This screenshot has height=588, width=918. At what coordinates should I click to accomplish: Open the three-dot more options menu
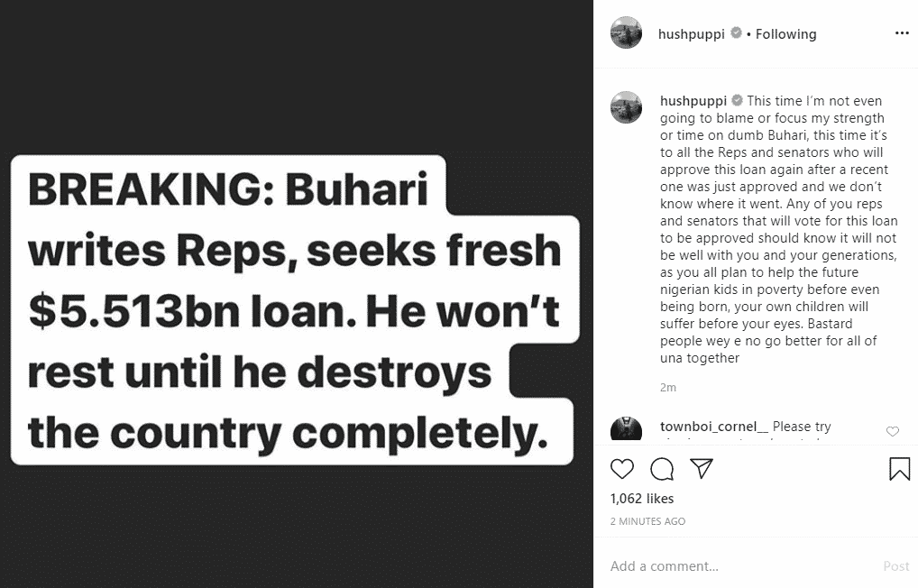[902, 33]
